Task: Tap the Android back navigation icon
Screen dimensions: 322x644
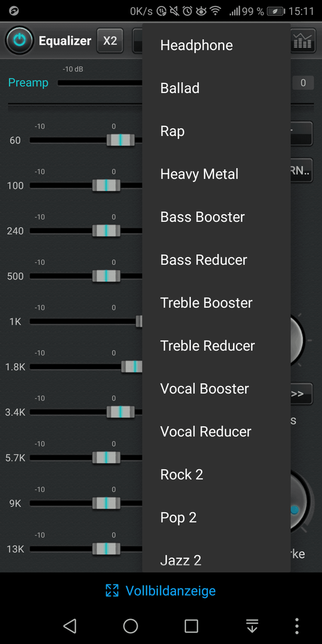Action: (70, 626)
